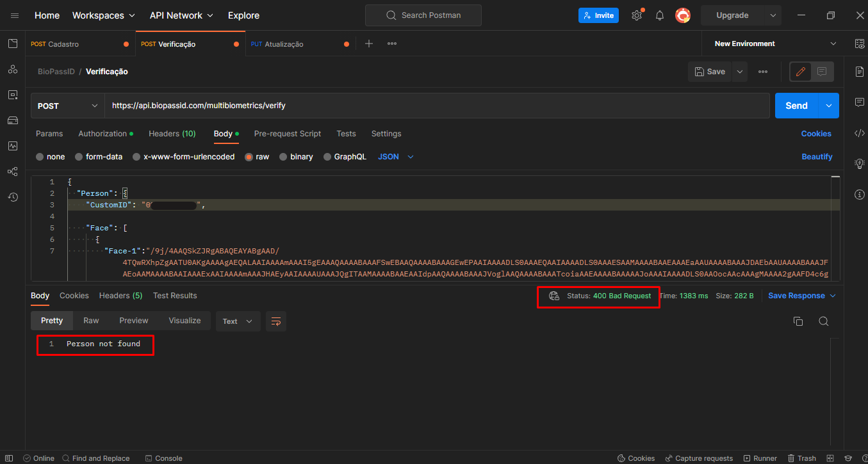Open the request Settings tab
This screenshot has width=868, height=464.
(386, 134)
